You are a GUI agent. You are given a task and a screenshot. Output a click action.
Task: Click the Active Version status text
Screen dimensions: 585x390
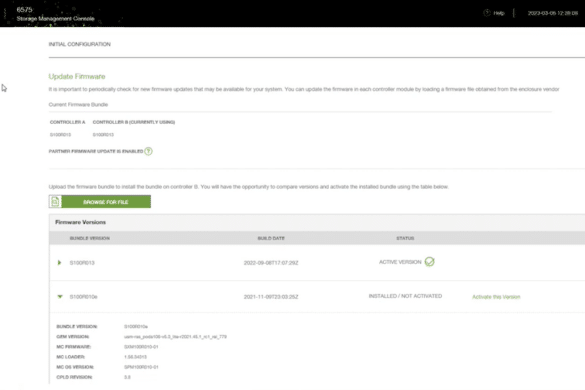pos(400,262)
